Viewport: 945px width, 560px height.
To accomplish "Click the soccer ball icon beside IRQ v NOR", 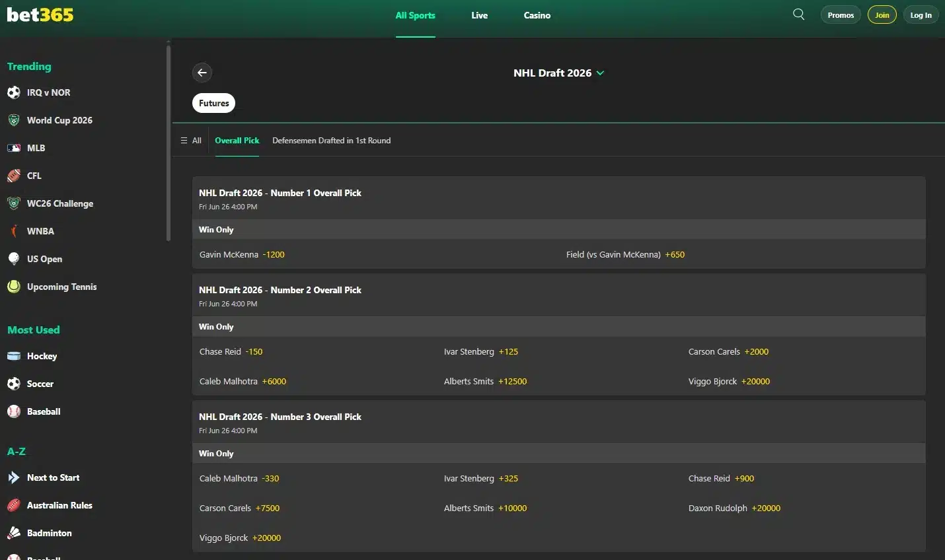I will [x=14, y=92].
